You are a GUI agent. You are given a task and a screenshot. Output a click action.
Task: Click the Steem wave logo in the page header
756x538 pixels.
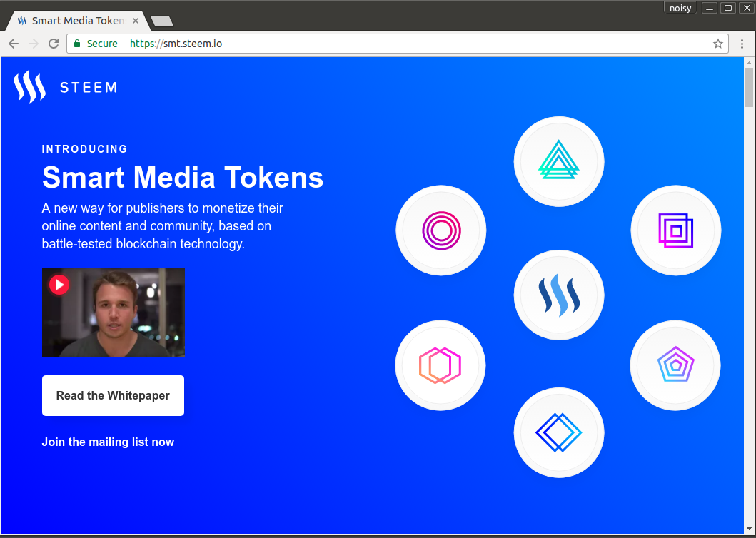[30, 87]
